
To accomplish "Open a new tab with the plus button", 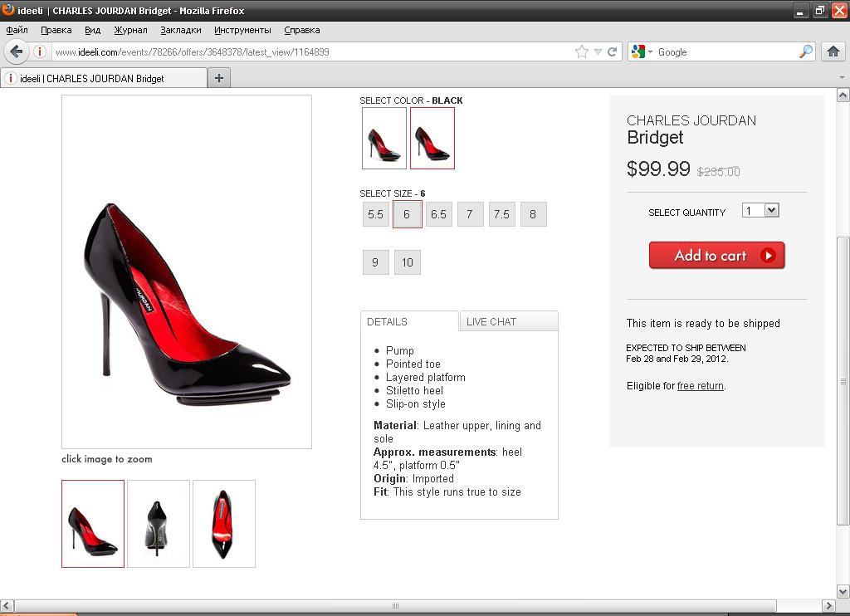I will pyautogui.click(x=219, y=78).
